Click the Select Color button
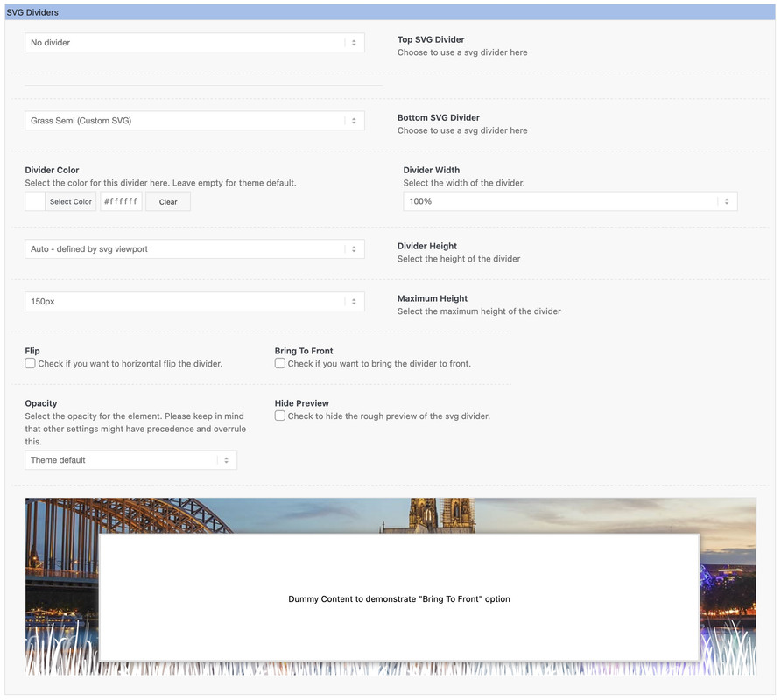The image size is (781, 700). tap(71, 201)
